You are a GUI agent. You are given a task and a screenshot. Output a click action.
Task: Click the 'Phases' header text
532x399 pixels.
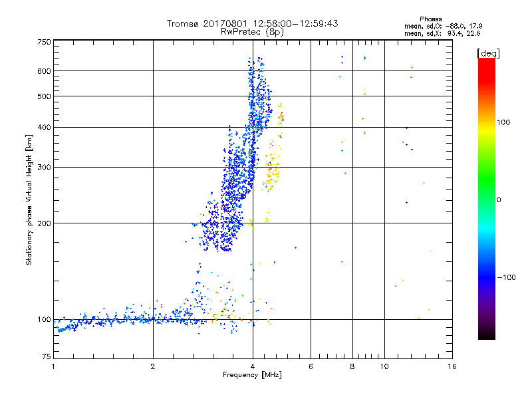pyautogui.click(x=430, y=19)
